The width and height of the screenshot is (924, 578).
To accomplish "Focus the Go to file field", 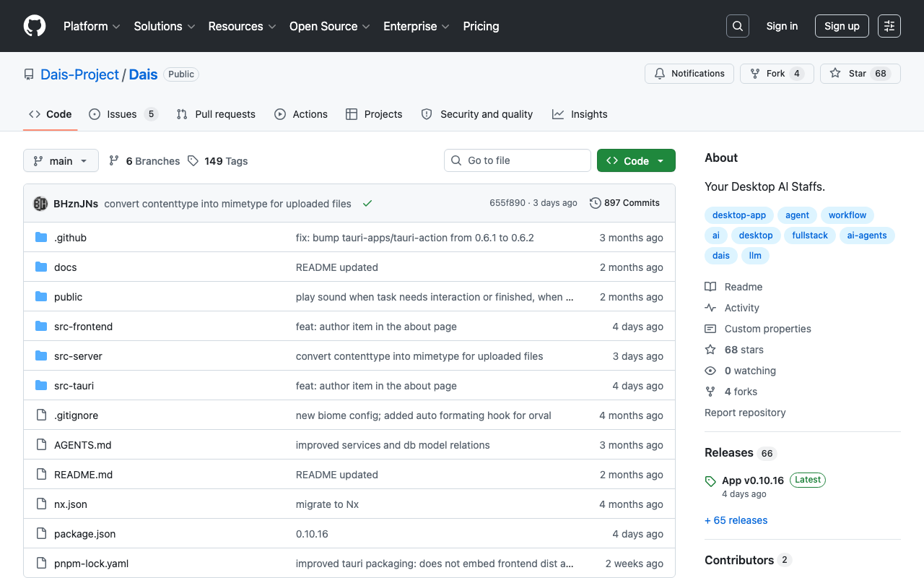I will [518, 160].
